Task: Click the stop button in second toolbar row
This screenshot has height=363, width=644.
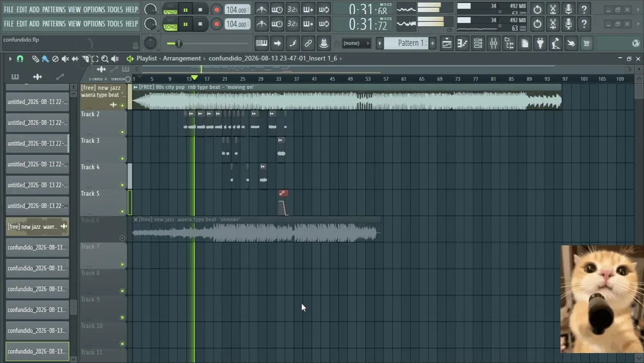Action: click(x=200, y=24)
